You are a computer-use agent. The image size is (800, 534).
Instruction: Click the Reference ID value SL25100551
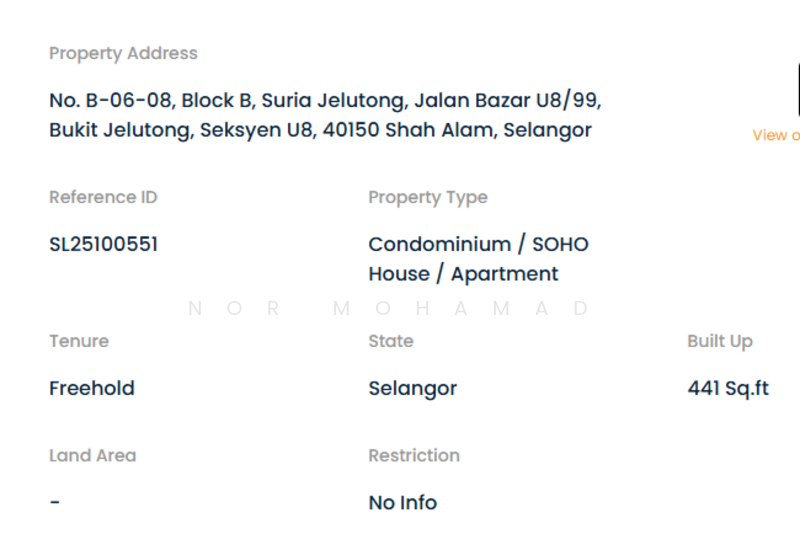pyautogui.click(x=103, y=244)
